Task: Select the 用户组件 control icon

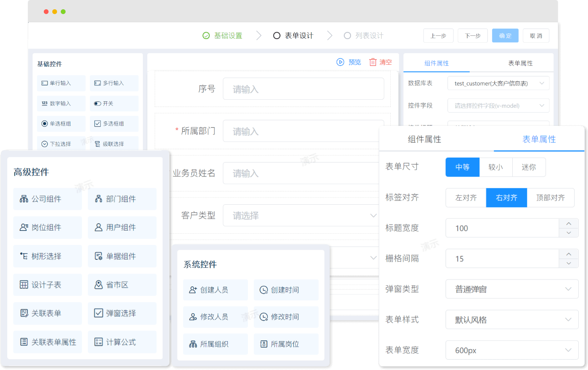Action: pyautogui.click(x=99, y=227)
